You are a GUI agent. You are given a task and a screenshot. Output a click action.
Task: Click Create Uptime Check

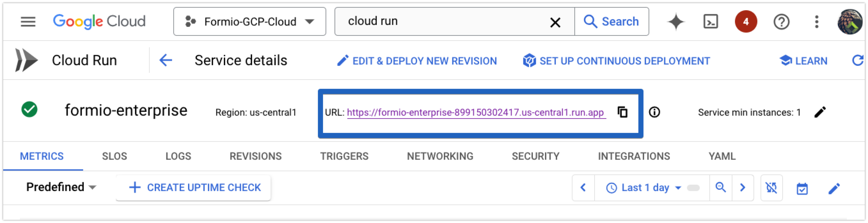click(193, 188)
